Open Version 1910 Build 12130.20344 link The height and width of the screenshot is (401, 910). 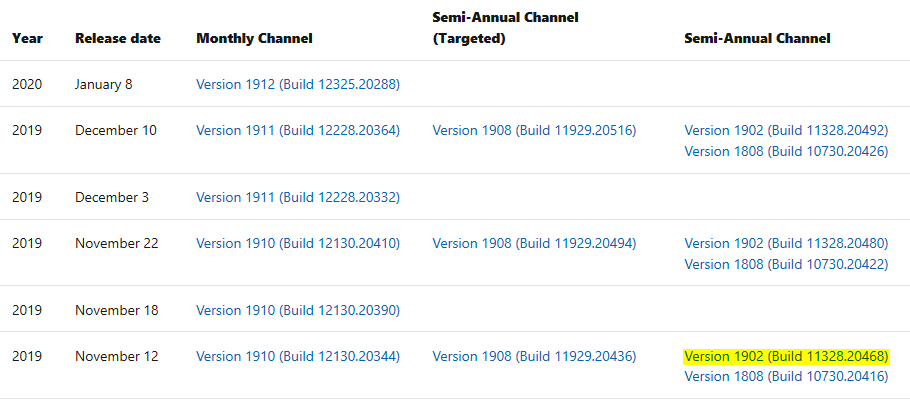[x=298, y=356]
